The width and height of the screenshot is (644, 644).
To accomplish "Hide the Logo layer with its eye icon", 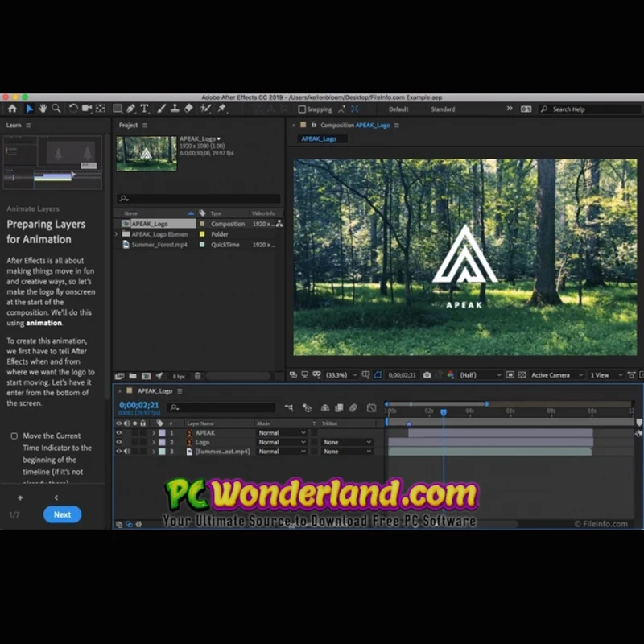I will (119, 442).
